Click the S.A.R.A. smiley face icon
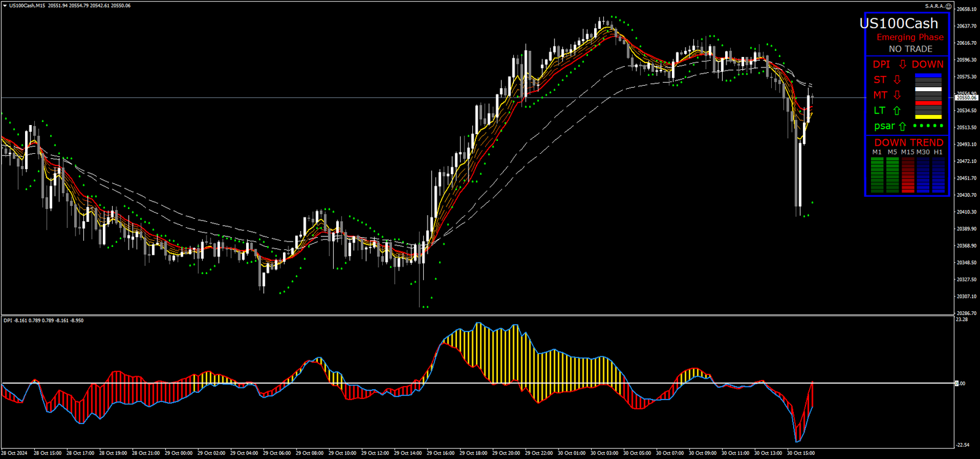The image size is (980, 459). 949,6
